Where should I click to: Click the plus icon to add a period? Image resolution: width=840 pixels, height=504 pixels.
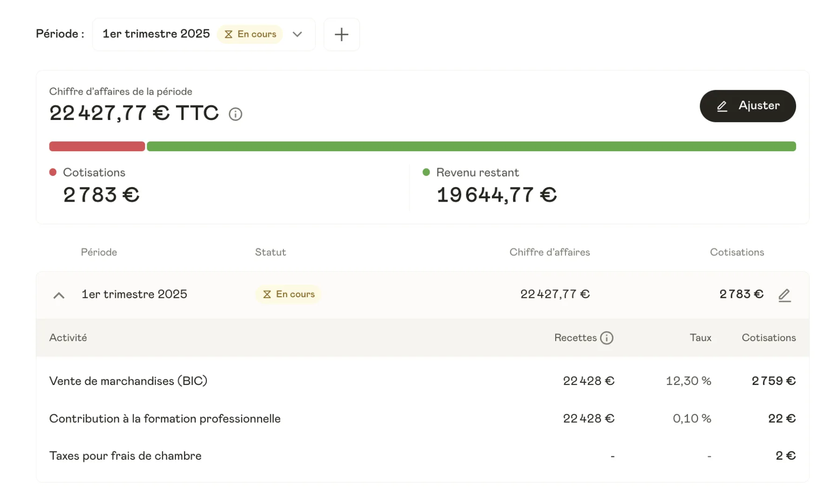click(341, 35)
